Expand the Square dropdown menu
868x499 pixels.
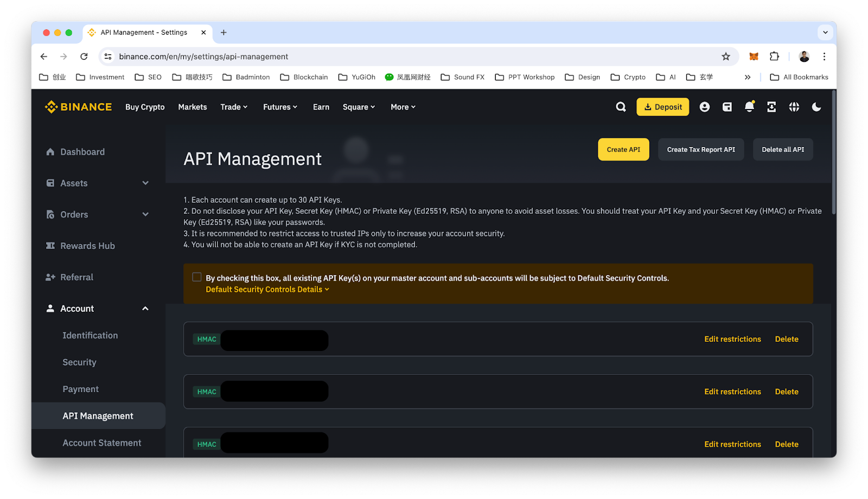[359, 107]
